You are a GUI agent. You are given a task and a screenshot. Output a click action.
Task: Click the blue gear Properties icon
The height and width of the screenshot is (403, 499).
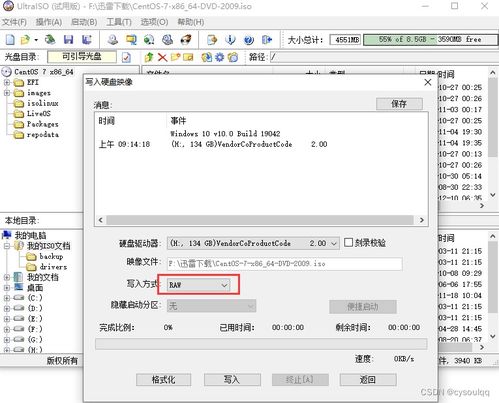point(219,57)
